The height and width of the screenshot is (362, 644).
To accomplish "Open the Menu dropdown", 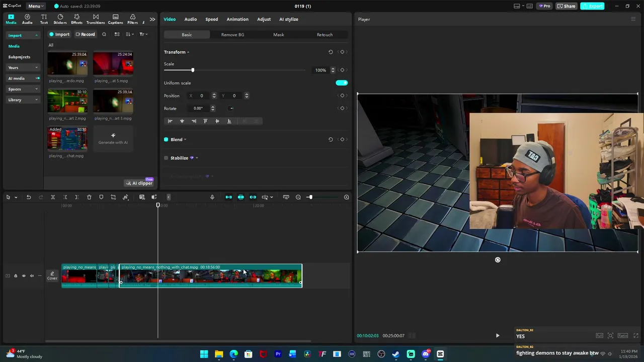I will pos(35,6).
